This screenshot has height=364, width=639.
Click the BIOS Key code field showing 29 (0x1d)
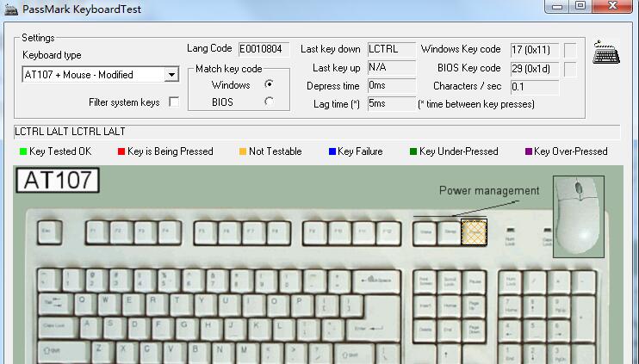[535, 69]
